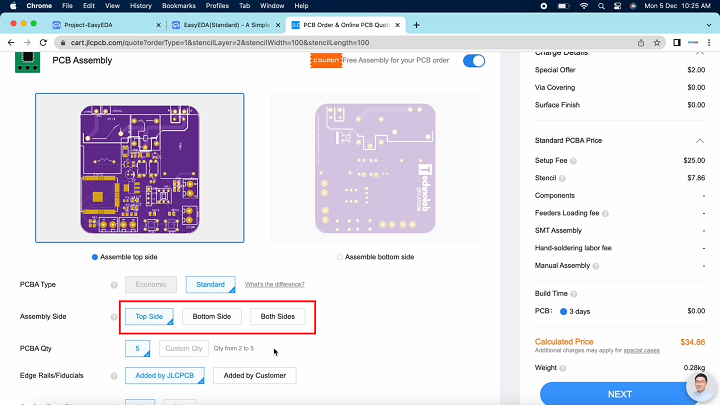Click the help icon next to Weight
The image size is (720, 405).
(563, 368)
